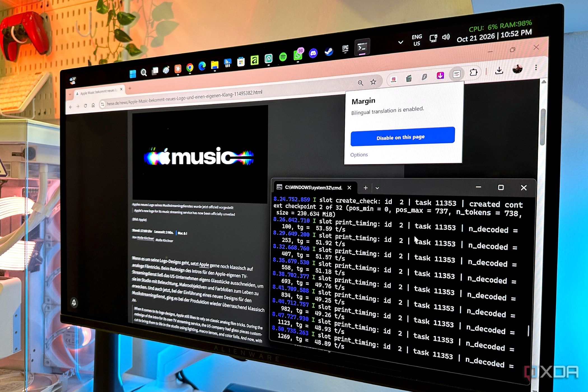Click the Margin extension icon in Chrome toolbar
The image size is (588, 392).
coord(456,74)
